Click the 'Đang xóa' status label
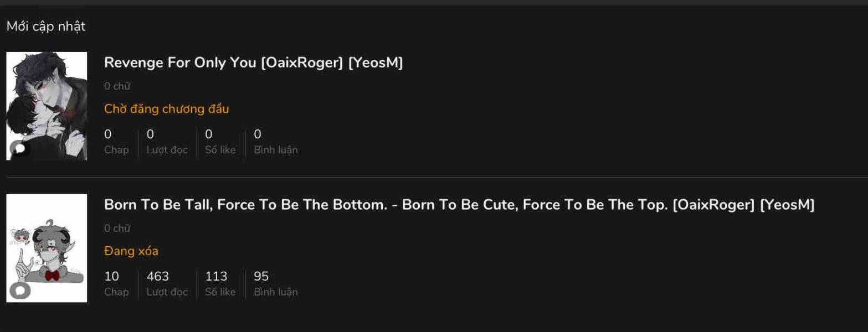The height and width of the screenshot is (332, 868). [x=131, y=251]
